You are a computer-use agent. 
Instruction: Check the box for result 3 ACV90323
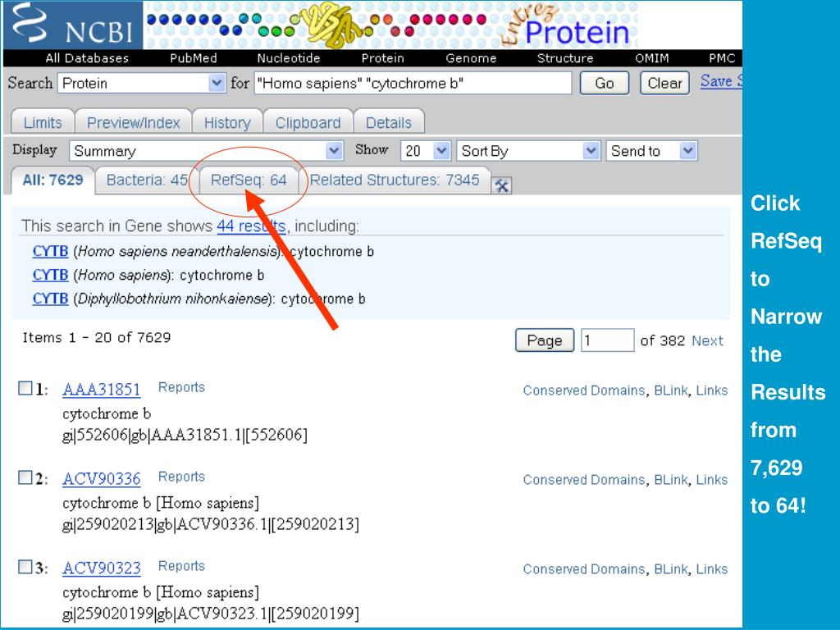25,567
